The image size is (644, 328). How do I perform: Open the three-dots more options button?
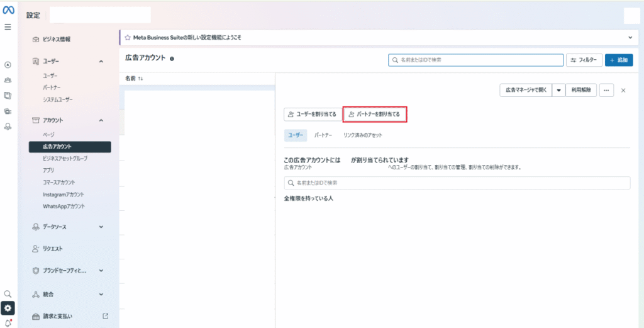(x=606, y=90)
